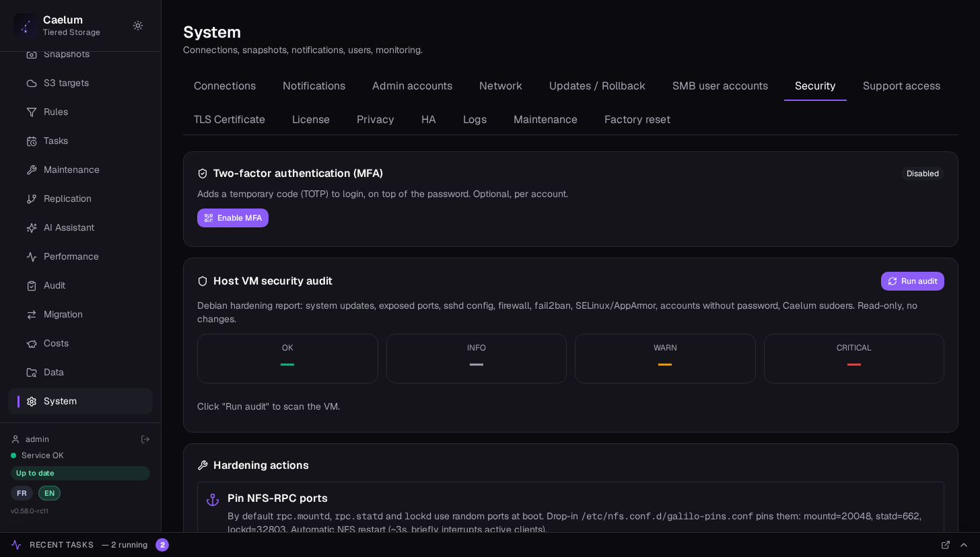Click the Costs piggy bank icon
The image size is (980, 557).
point(32,344)
